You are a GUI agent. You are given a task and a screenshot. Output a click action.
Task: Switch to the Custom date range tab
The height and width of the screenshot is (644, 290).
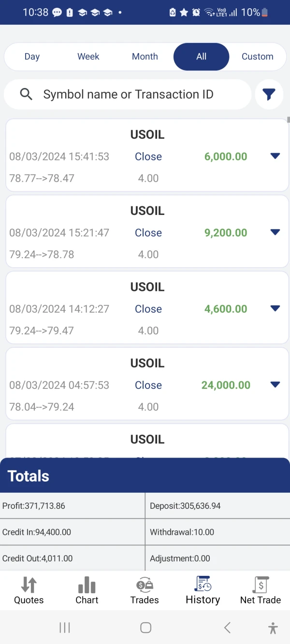[x=257, y=57]
